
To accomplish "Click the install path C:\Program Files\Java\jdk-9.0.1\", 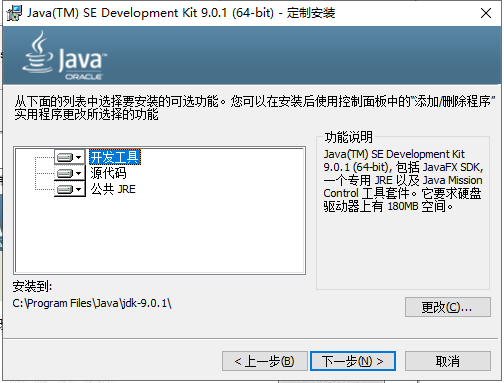I will pyautogui.click(x=92, y=303).
